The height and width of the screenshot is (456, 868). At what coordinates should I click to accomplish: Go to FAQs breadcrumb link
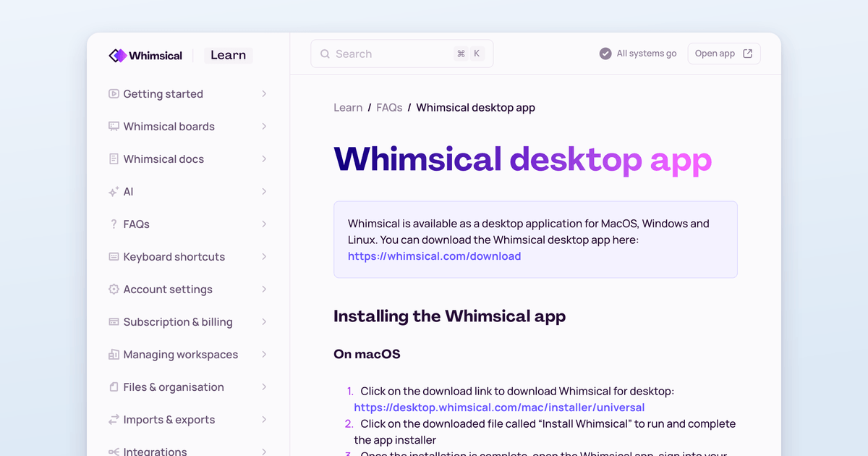coord(389,108)
